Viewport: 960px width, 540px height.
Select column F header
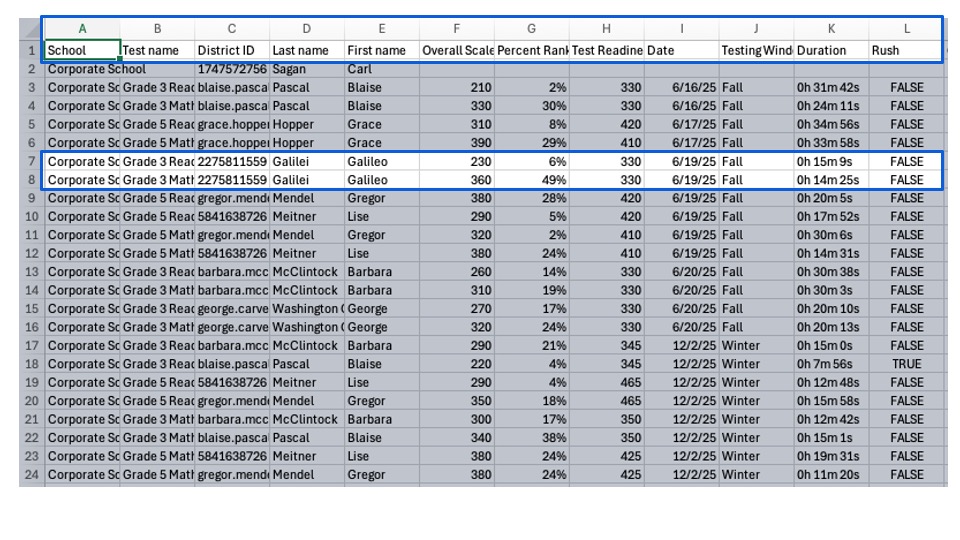pos(457,29)
